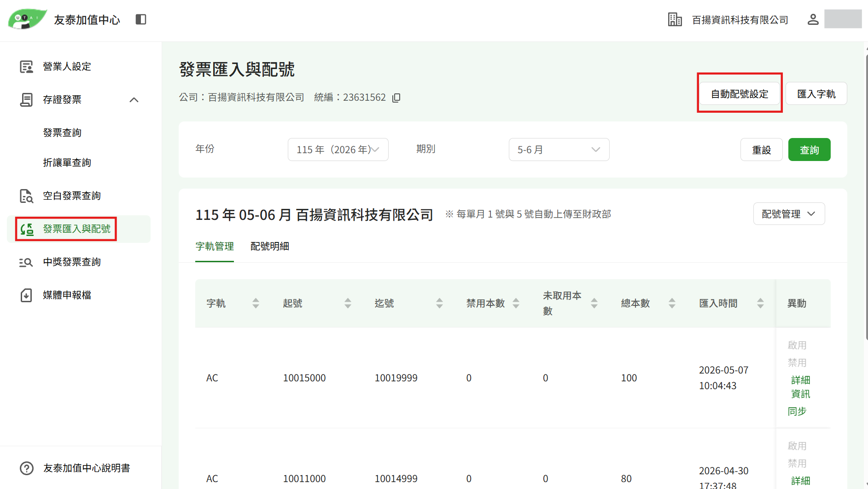Copy the company tax ID number
868x489 pixels.
pyautogui.click(x=396, y=98)
